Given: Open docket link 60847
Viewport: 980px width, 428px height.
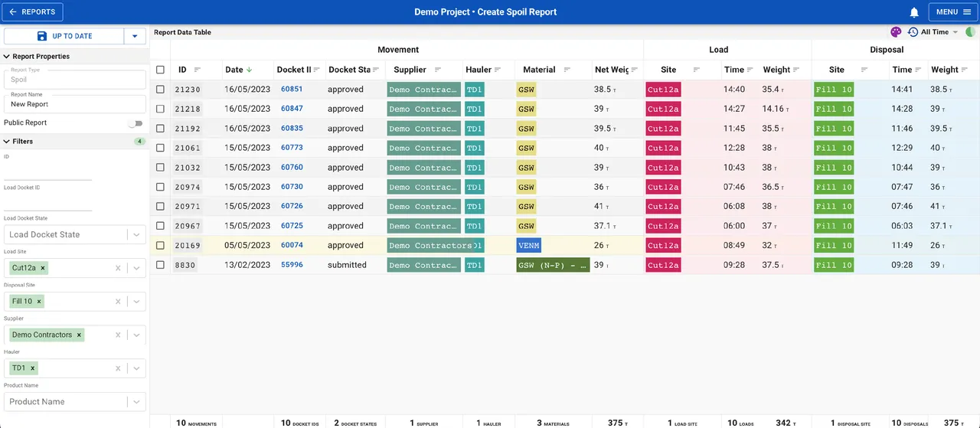Looking at the screenshot, I should coord(292,109).
